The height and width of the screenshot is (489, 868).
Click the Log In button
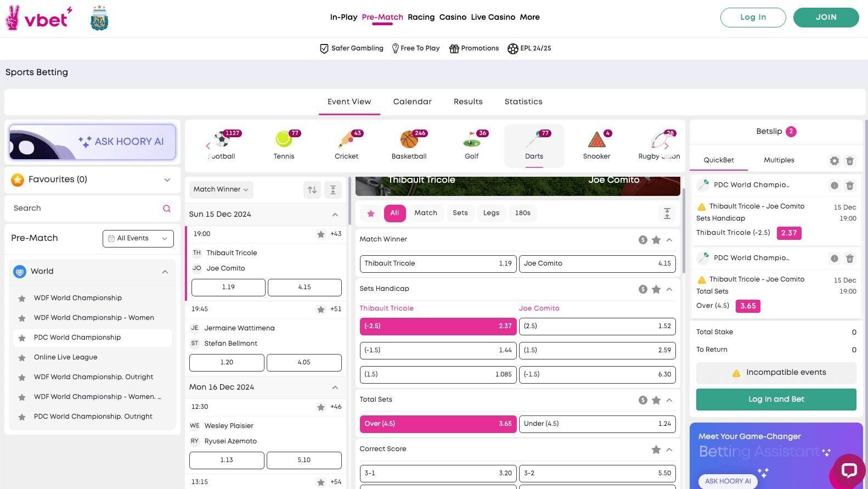(x=753, y=18)
